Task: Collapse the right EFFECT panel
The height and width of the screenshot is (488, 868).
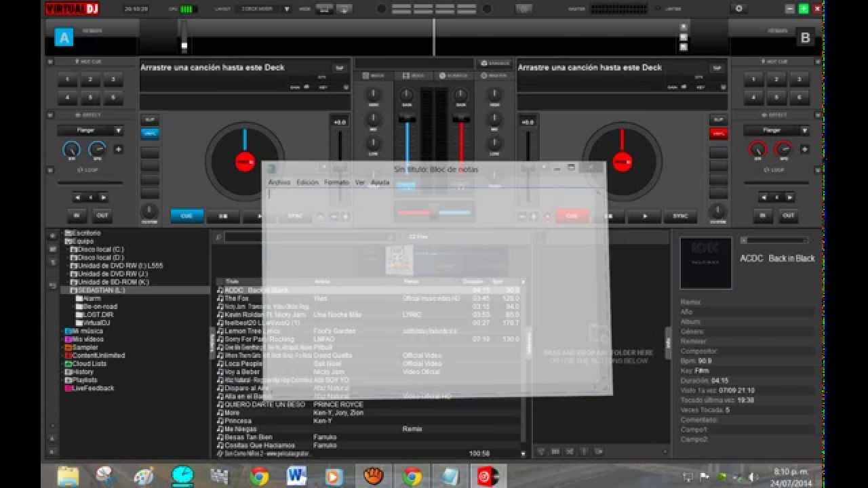Action: click(x=817, y=115)
